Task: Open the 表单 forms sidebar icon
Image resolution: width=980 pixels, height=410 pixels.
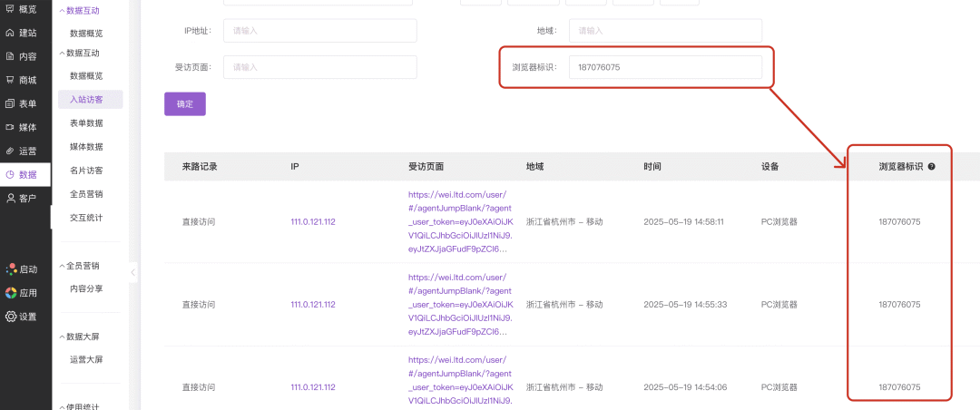Action: coord(10,103)
